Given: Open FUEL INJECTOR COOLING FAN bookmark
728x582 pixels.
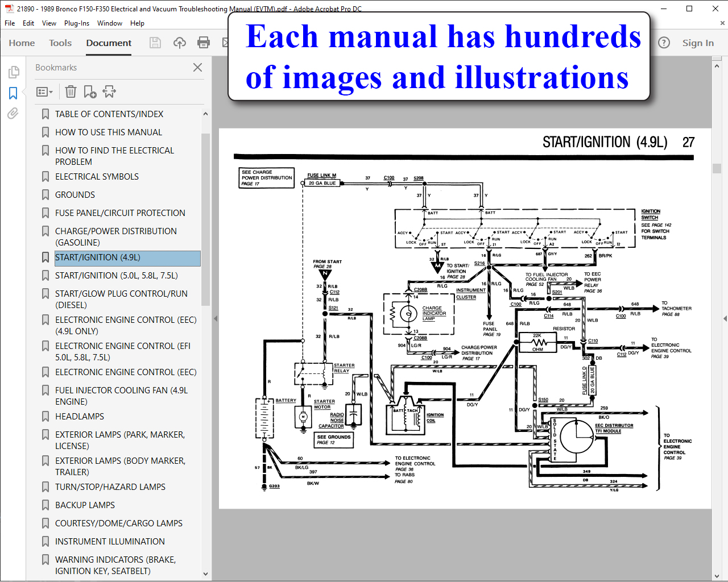Looking at the screenshot, I should [x=121, y=396].
